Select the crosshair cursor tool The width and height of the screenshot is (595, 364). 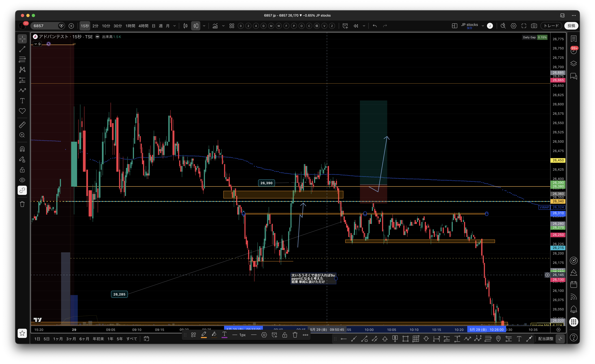[x=22, y=39]
